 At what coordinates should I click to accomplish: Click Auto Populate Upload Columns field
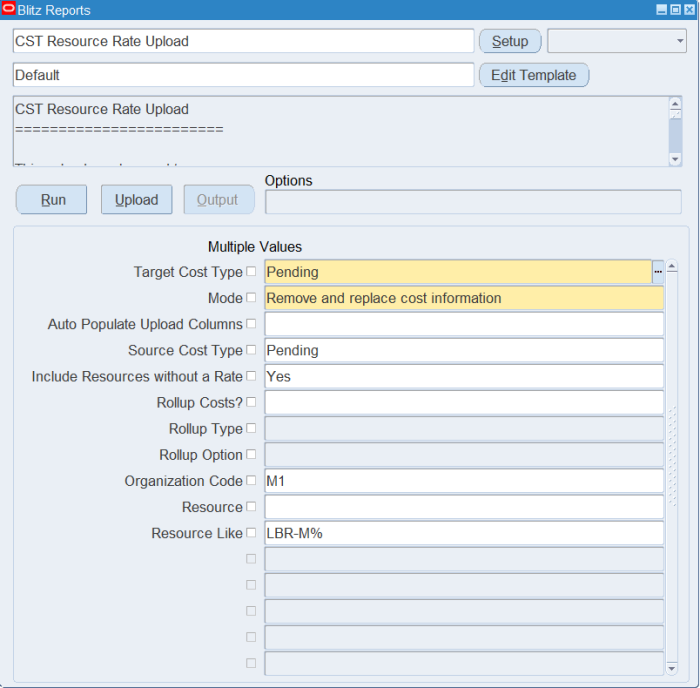pyautogui.click(x=464, y=324)
